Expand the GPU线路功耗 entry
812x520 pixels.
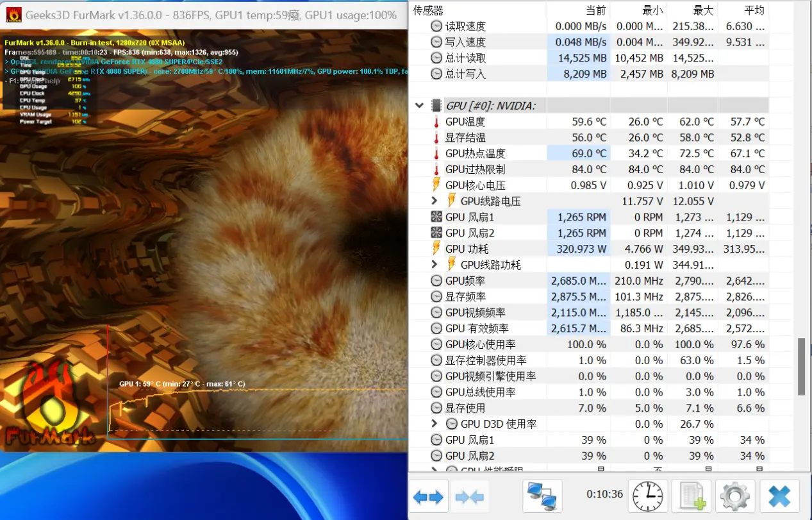pos(435,264)
